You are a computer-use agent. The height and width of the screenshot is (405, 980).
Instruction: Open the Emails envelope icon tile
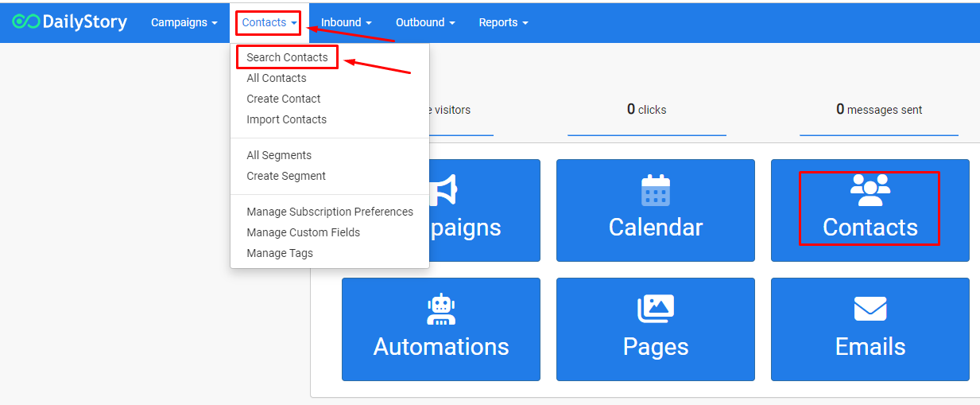point(870,309)
